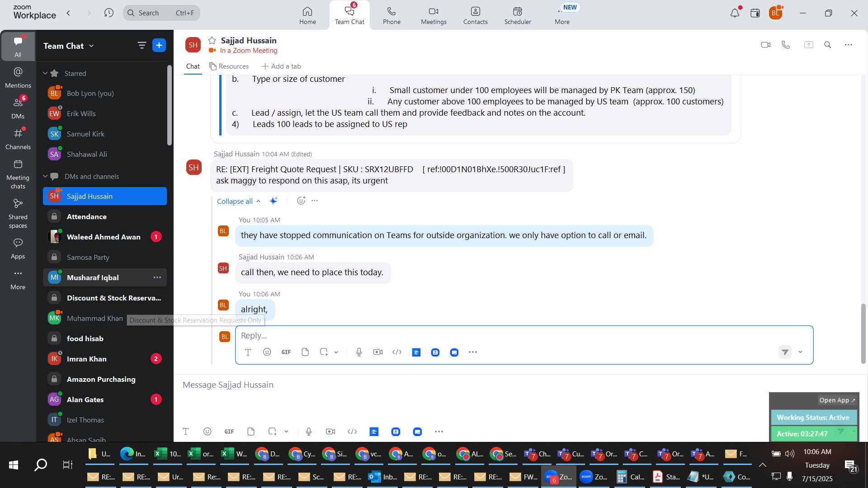Viewport: 868px width, 488px height.
Task: Open taskbar volume control
Action: (790, 454)
